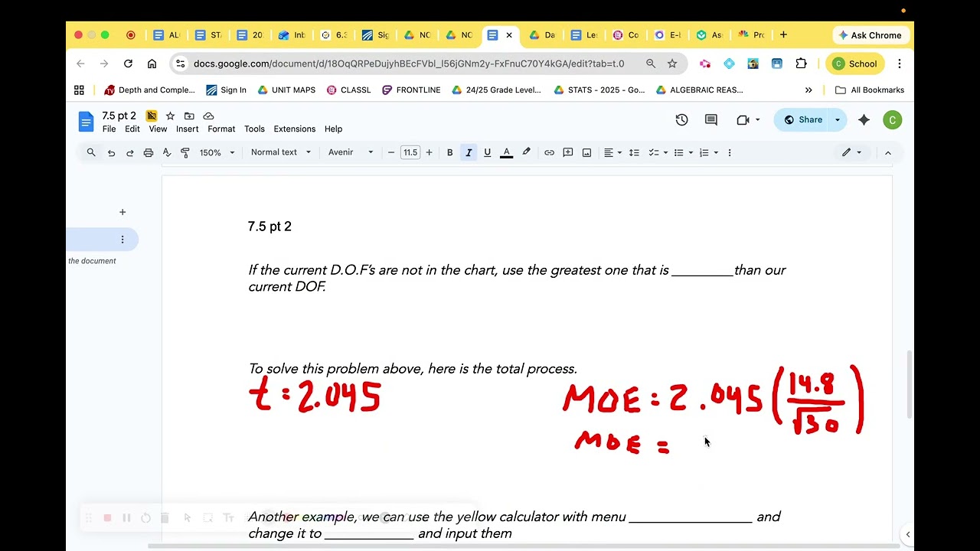
Task: Show more bookmarks with the double chevron
Action: coord(808,90)
